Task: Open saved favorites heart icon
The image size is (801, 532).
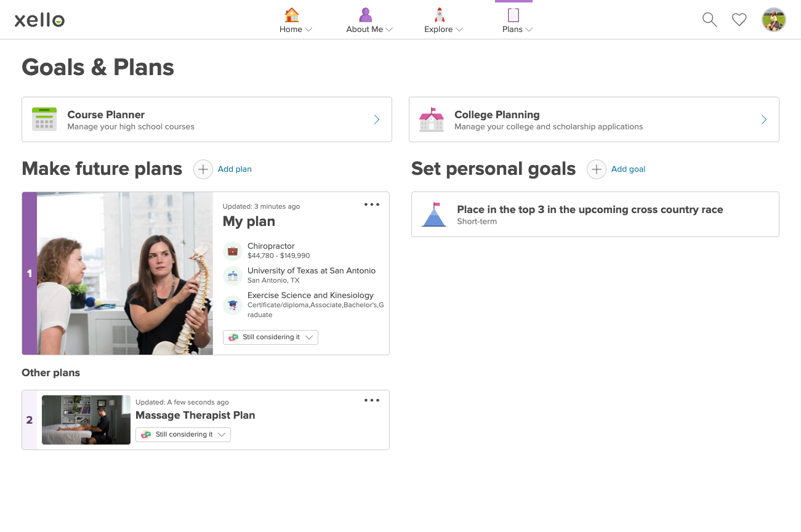Action: pyautogui.click(x=739, y=20)
